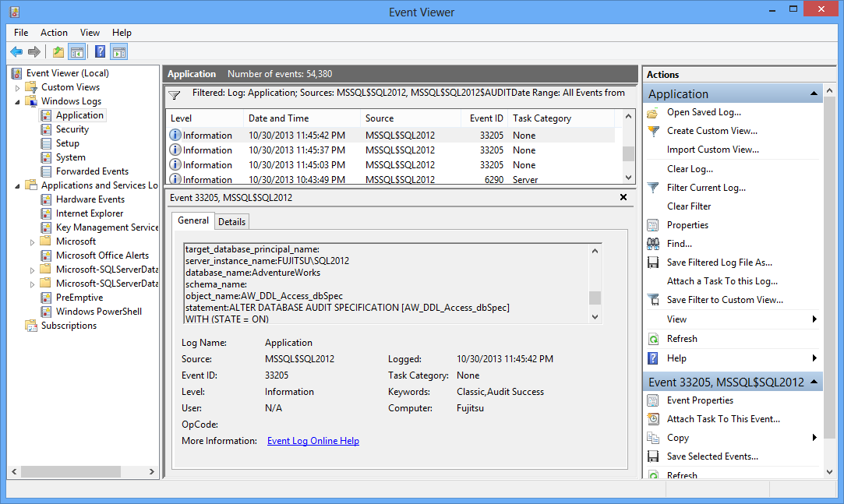Click the Forward arrow in toolbar
844x504 pixels.
click(34, 52)
